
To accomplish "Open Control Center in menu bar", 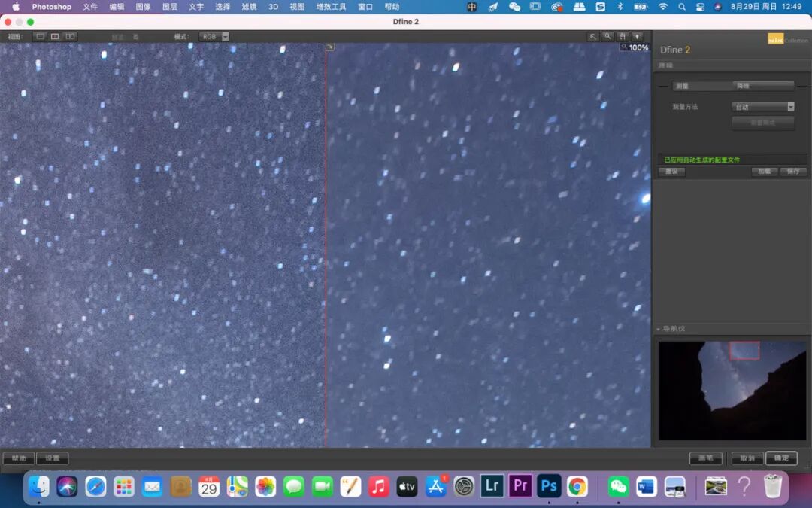I will coord(700,7).
